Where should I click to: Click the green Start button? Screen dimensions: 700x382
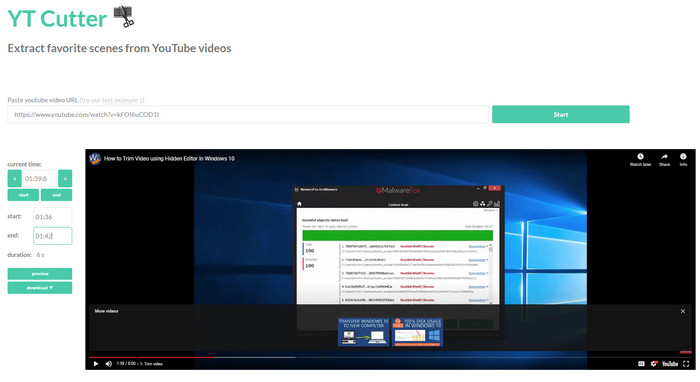[x=561, y=114]
